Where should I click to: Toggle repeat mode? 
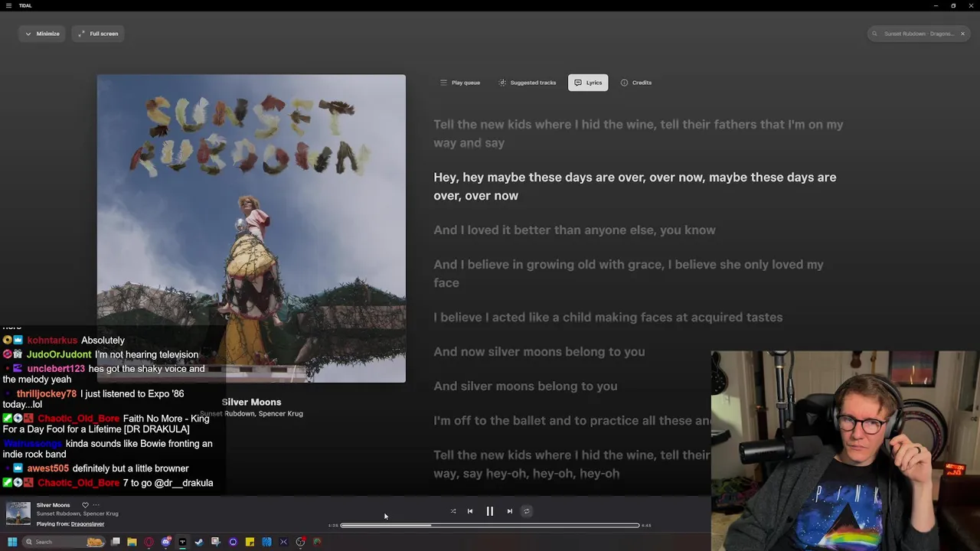526,511
